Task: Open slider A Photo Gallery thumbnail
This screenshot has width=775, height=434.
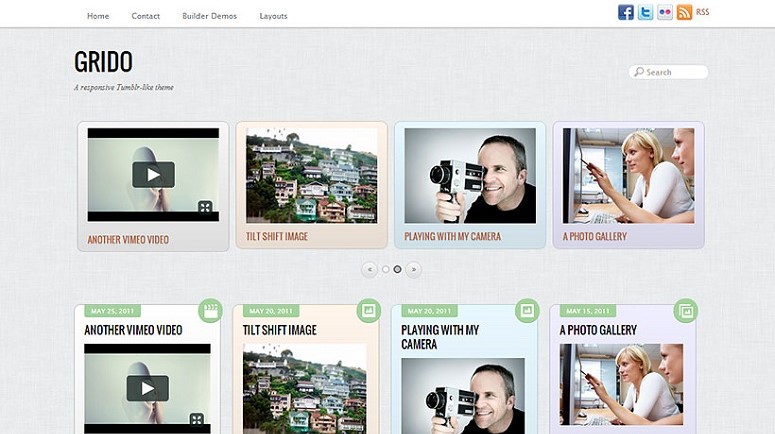Action: point(628,175)
